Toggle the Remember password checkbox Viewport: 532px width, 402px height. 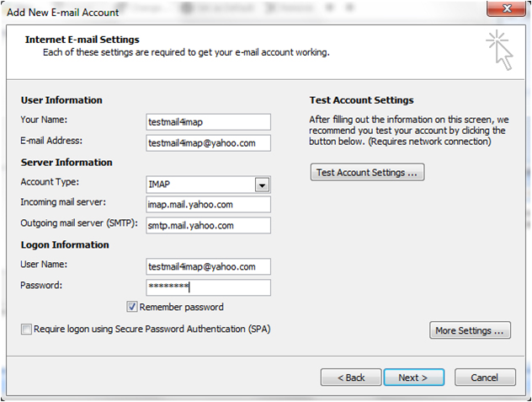click(x=131, y=307)
